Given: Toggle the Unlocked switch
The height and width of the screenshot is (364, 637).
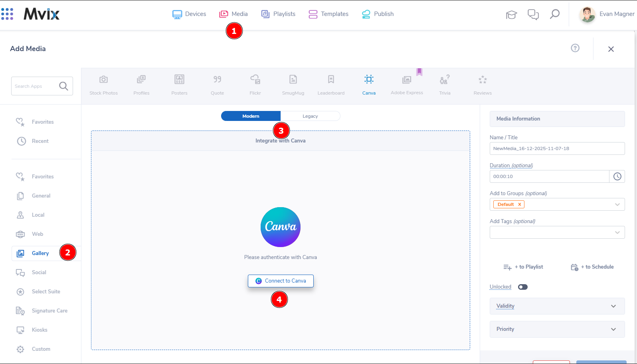Looking at the screenshot, I should [523, 287].
